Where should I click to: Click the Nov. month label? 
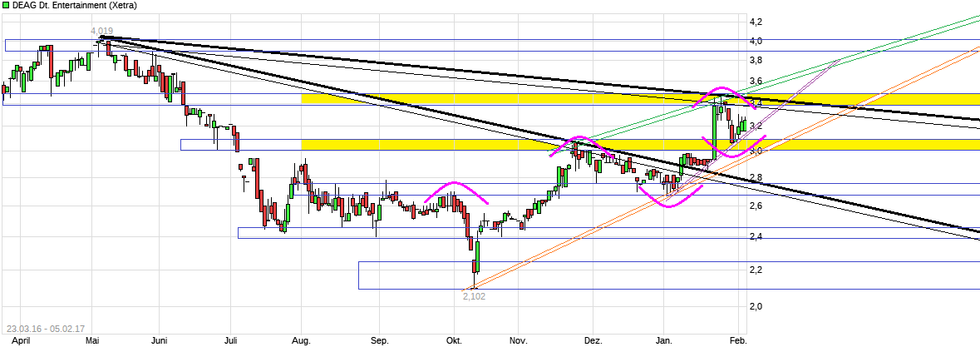pyautogui.click(x=518, y=341)
